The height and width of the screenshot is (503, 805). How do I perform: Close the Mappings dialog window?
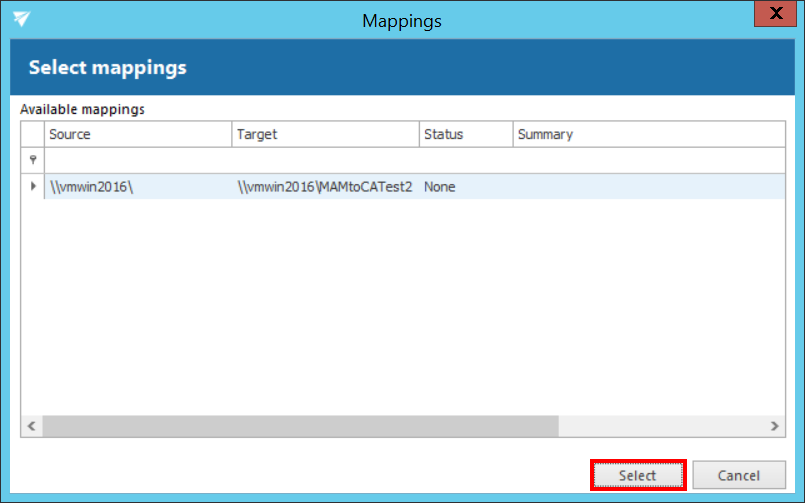pos(775,17)
